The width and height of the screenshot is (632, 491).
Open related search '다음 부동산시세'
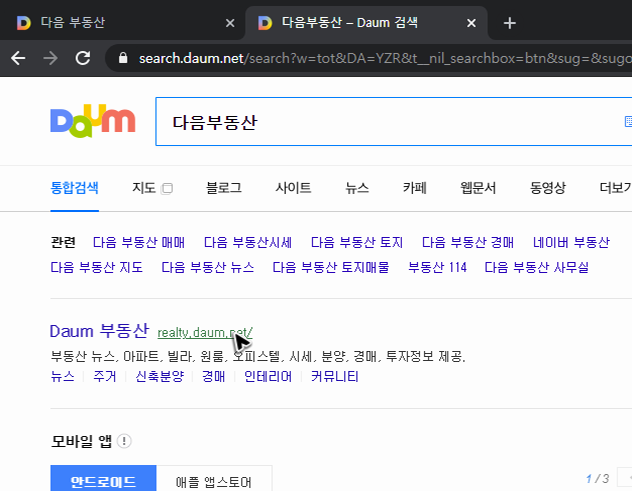[x=247, y=243]
